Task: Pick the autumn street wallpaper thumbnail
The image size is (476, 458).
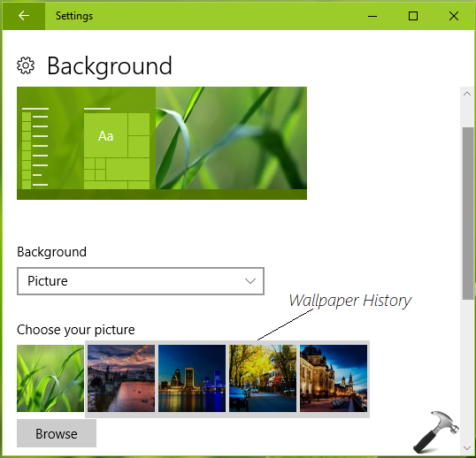Action: pos(263,378)
